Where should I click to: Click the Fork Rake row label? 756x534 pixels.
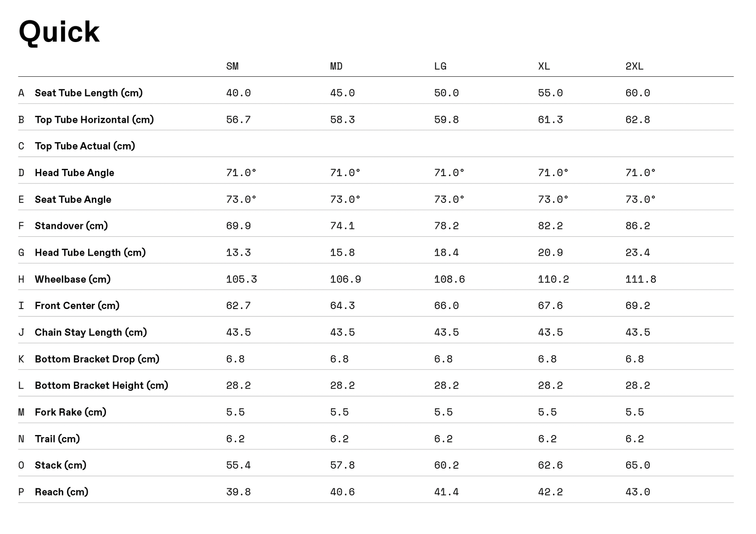pos(70,412)
